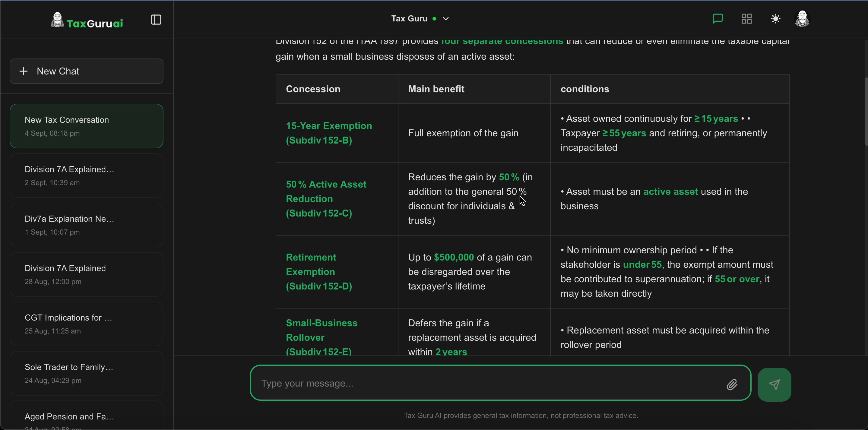This screenshot has width=868, height=430.
Task: Open New Tax Conversation chat
Action: [x=87, y=126]
